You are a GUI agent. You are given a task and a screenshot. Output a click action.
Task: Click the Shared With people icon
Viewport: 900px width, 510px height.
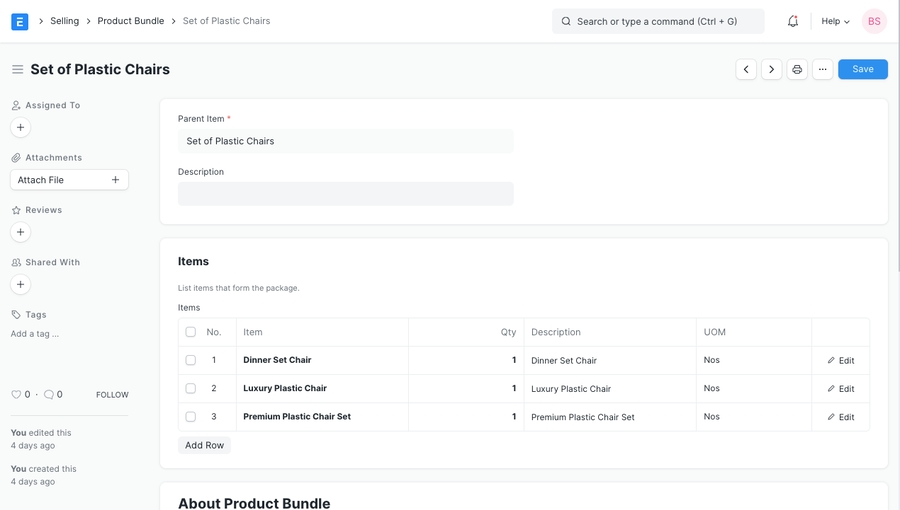[16, 262]
